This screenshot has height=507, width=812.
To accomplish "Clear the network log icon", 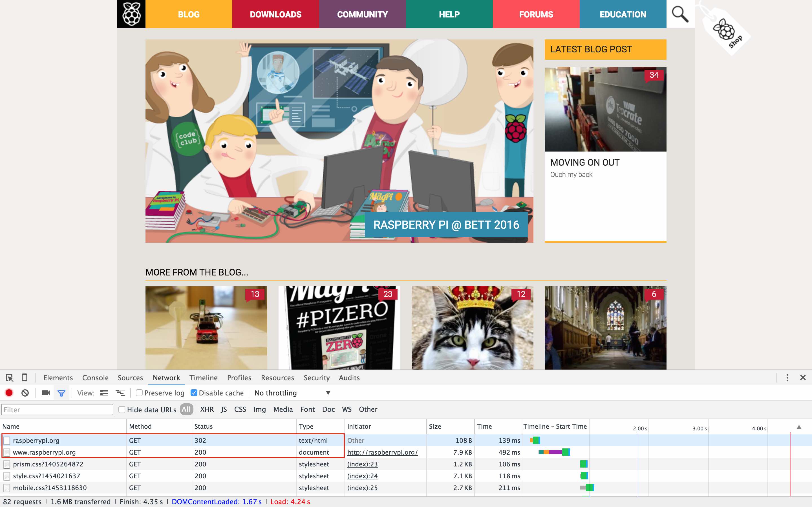I will [25, 393].
